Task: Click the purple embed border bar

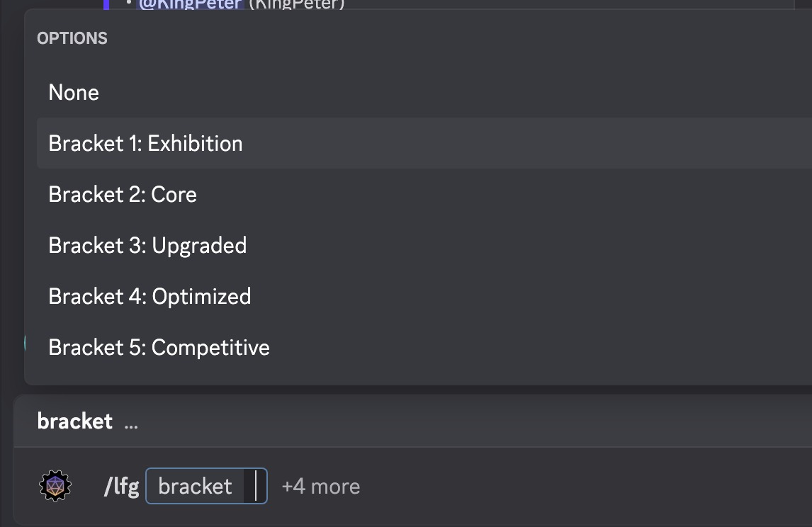Action: click(x=106, y=4)
